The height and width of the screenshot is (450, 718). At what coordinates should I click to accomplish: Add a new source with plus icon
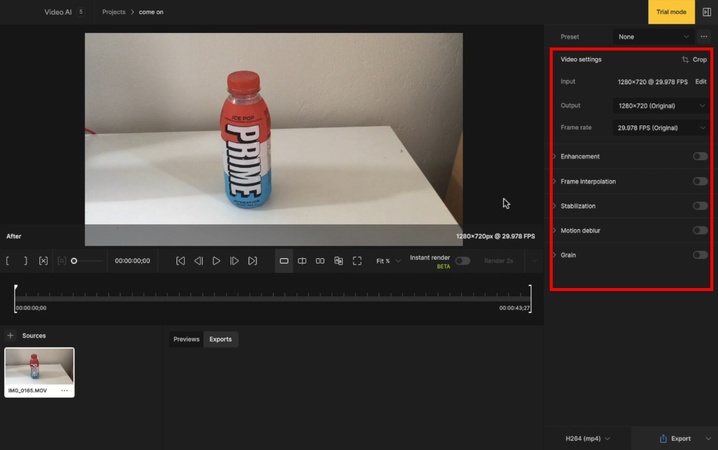pos(10,336)
